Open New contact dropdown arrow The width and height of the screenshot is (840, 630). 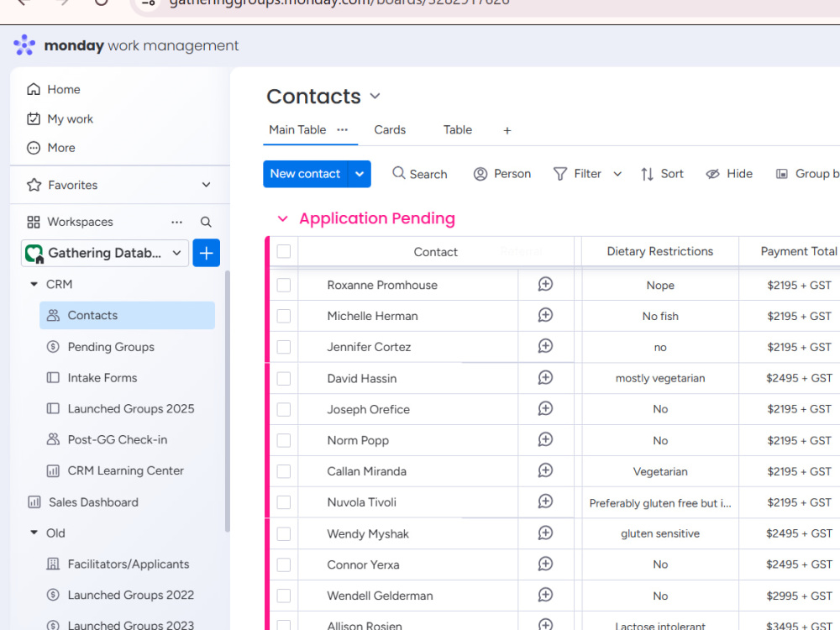pyautogui.click(x=360, y=174)
